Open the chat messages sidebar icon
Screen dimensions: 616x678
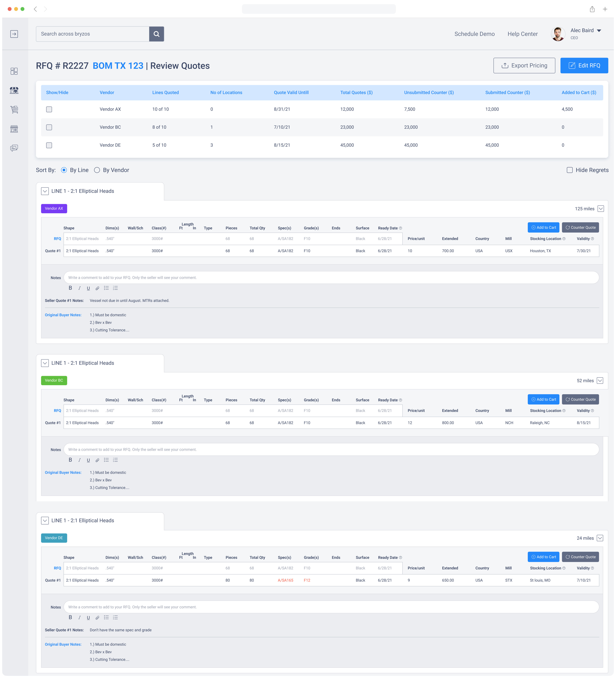point(14,148)
